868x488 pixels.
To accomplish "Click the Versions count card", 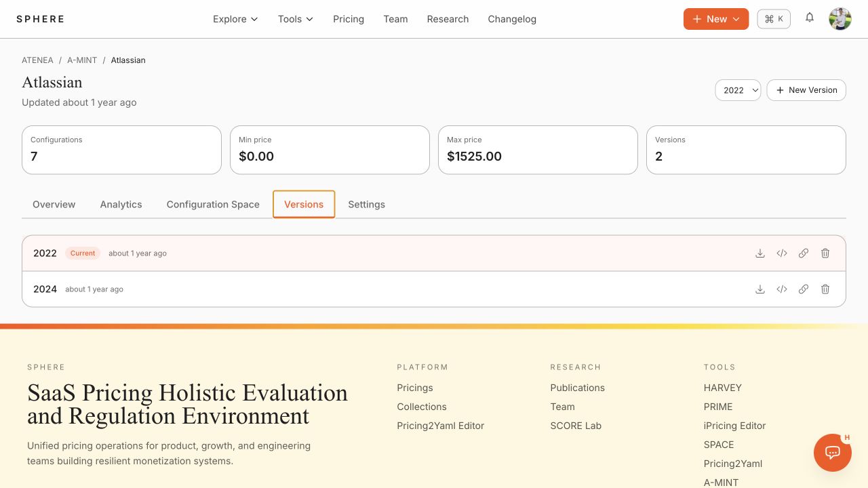I will (x=746, y=150).
